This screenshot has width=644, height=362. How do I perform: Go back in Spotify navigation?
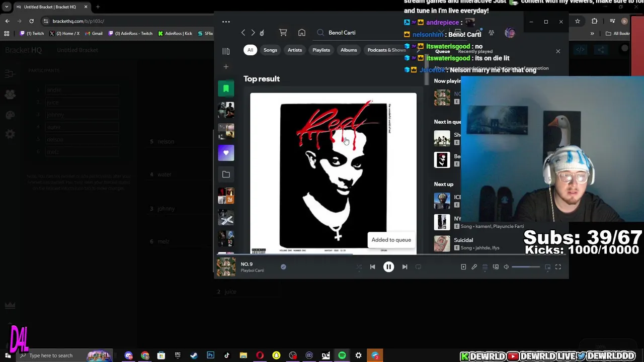[x=243, y=33]
